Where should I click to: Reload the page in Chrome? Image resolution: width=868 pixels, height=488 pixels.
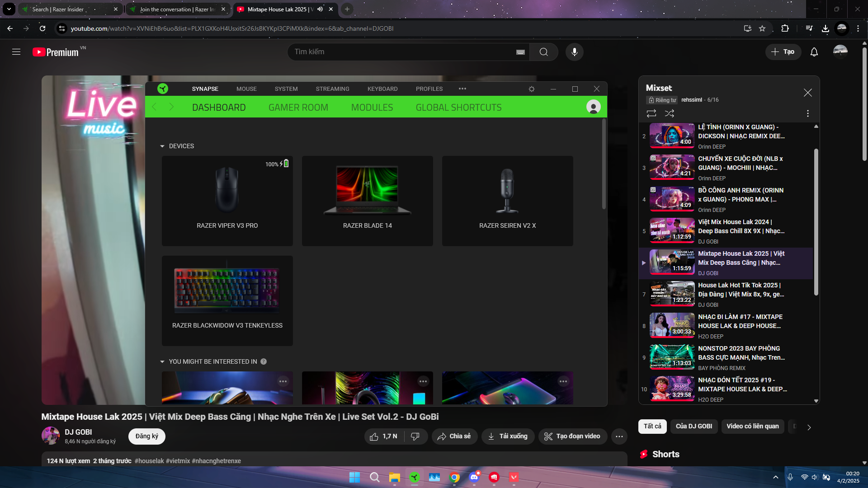pos(42,28)
